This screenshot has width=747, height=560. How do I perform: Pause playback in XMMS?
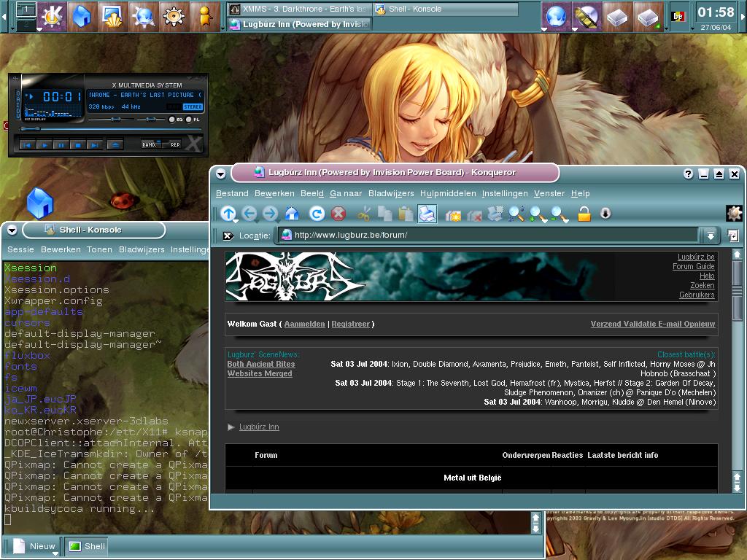coord(61,145)
